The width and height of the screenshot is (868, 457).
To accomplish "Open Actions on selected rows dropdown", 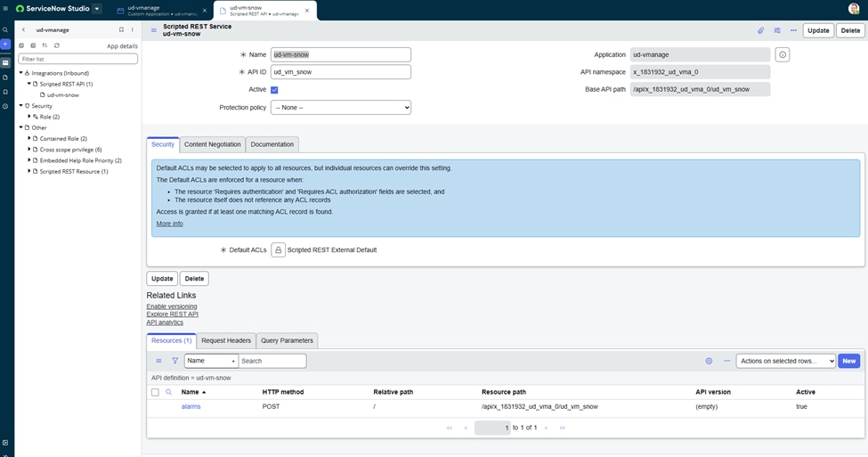I will 785,361.
